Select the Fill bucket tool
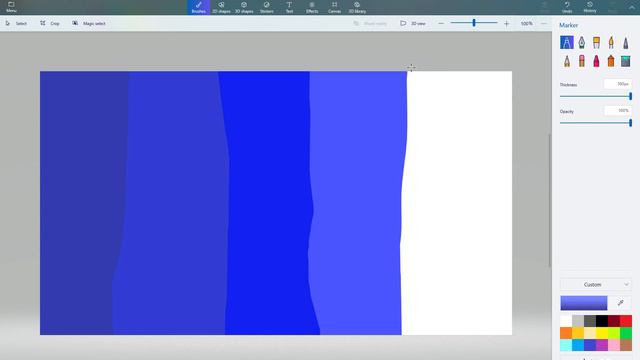 pos(626,61)
